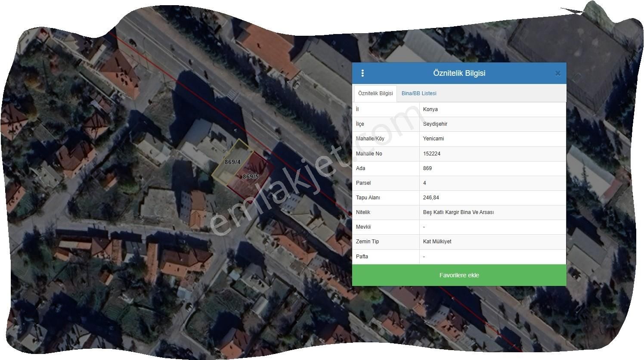644x360 pixels.
Task: Click the Mevkii row label
Action: 363,227
